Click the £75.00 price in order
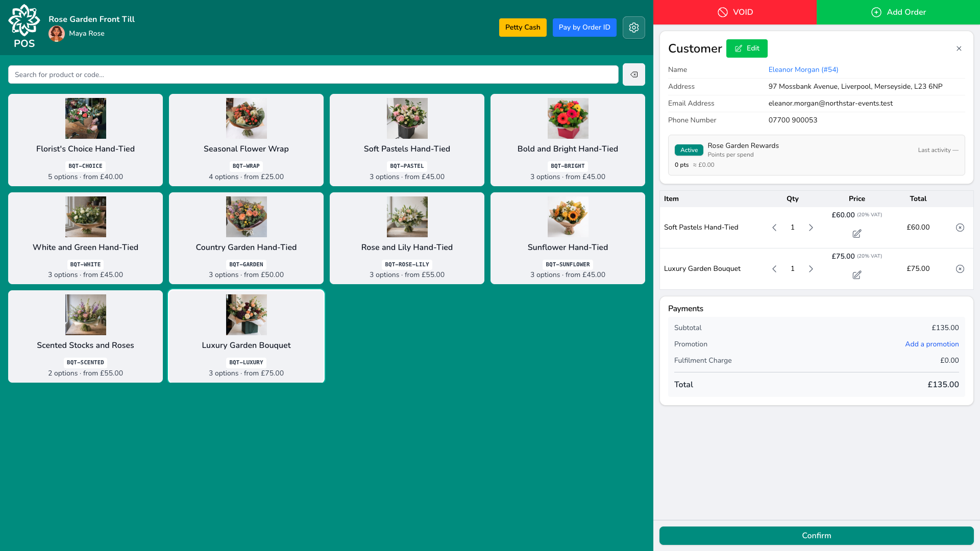The image size is (980, 551). point(843,257)
